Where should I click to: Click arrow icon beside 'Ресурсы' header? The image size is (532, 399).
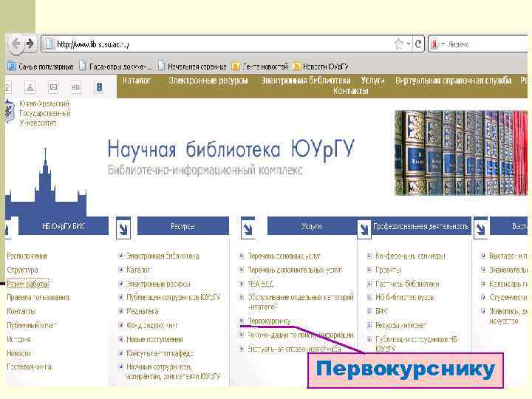point(123,229)
